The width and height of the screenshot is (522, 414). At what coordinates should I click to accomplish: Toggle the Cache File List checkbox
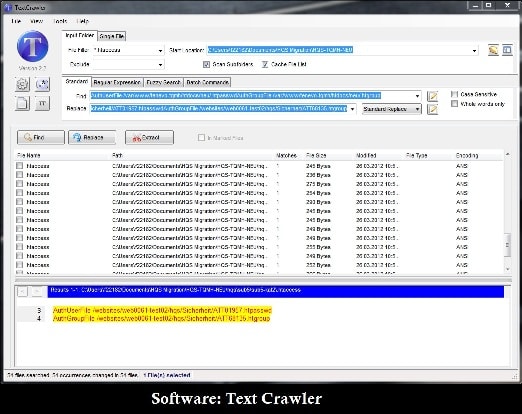tap(265, 64)
